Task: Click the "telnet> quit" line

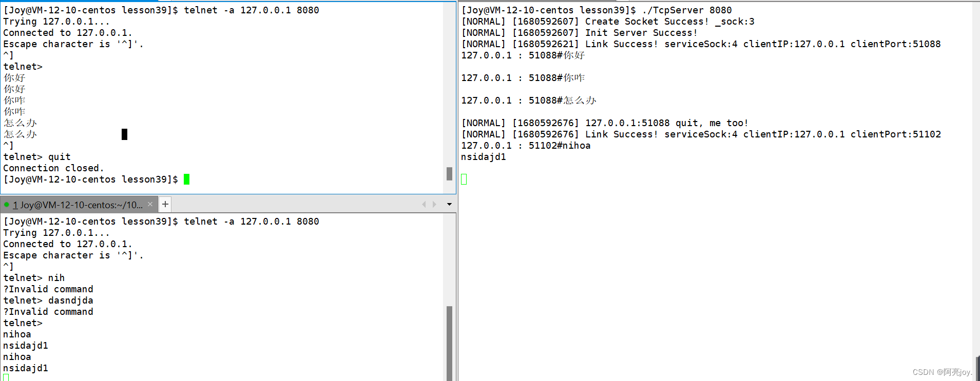Action: coord(37,157)
